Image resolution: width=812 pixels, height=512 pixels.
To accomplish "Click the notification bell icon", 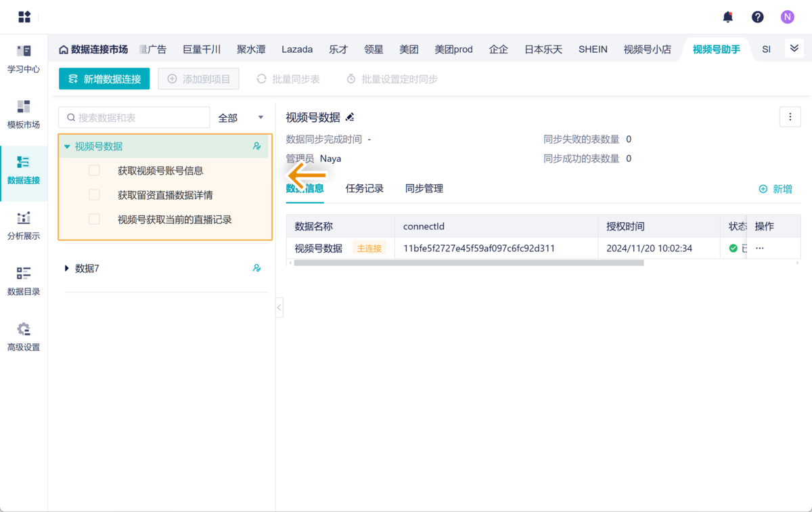I will click(728, 17).
